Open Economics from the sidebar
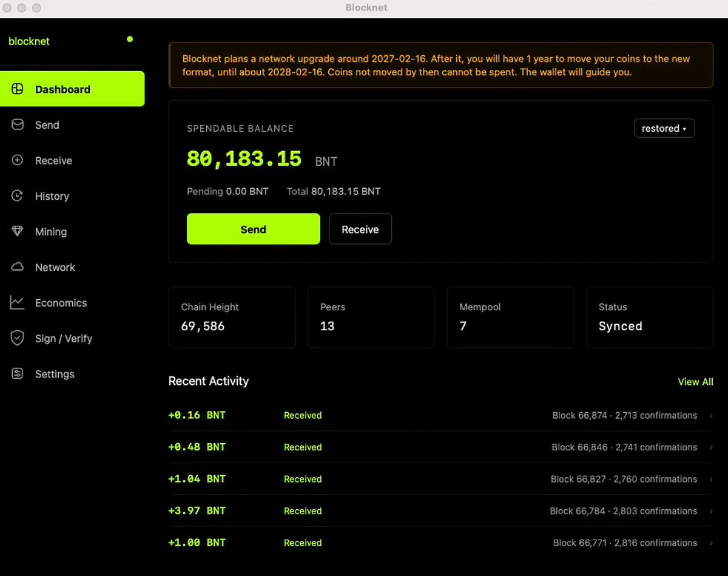 point(72,303)
